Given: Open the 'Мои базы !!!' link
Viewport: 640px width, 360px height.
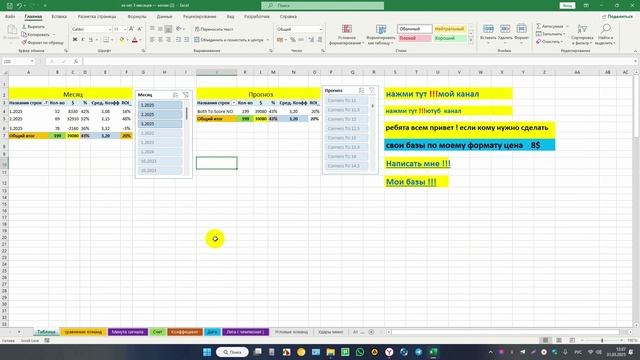Looking at the screenshot, I should (411, 182).
